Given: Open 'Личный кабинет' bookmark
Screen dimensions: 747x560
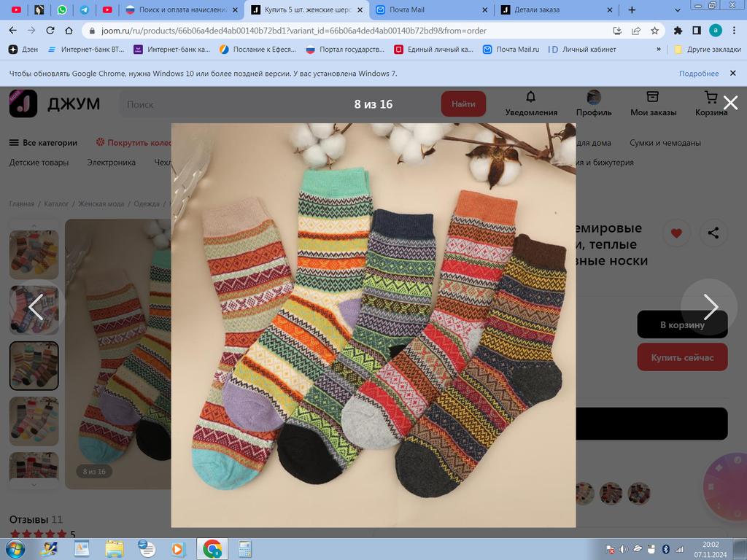Looking at the screenshot, I should (x=582, y=49).
